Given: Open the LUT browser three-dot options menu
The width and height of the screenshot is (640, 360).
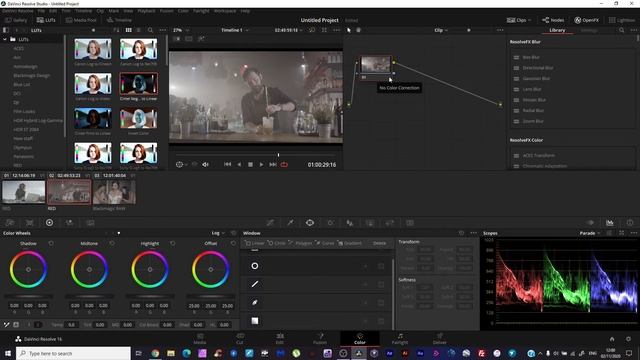Looking at the screenshot, I should pyautogui.click(x=162, y=30).
